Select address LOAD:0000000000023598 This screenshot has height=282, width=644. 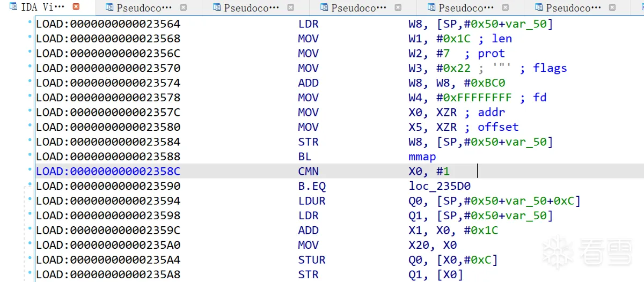pyautogui.click(x=108, y=216)
